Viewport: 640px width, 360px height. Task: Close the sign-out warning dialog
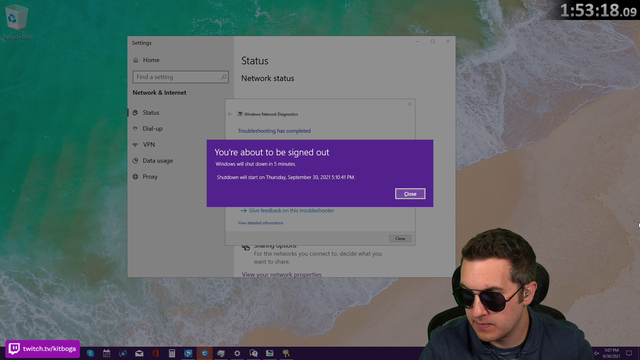point(410,194)
